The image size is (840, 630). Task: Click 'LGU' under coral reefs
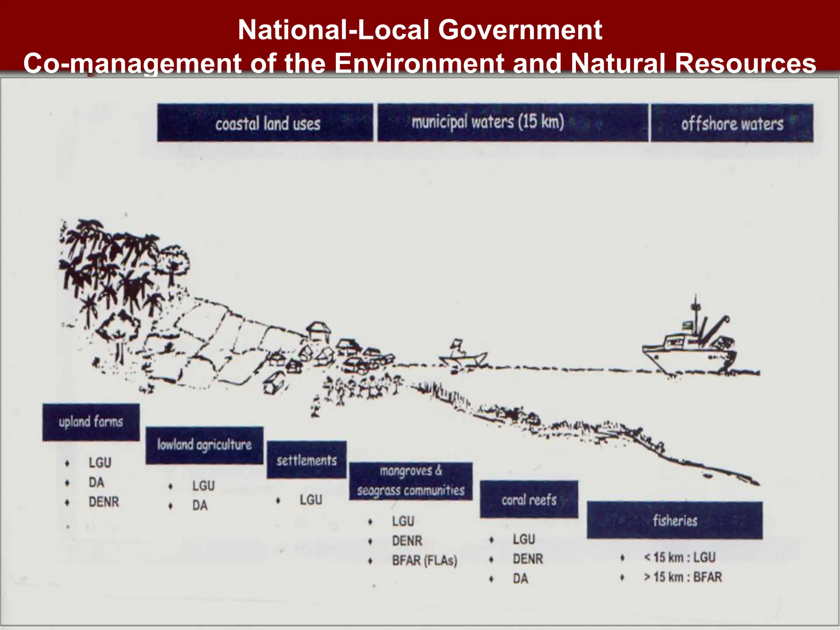524,539
